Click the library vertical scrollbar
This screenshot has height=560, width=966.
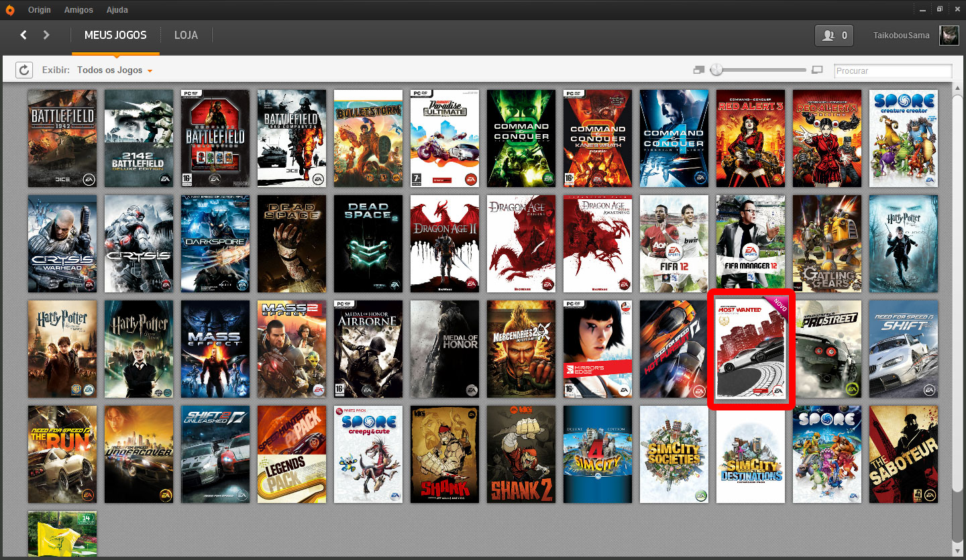957,292
